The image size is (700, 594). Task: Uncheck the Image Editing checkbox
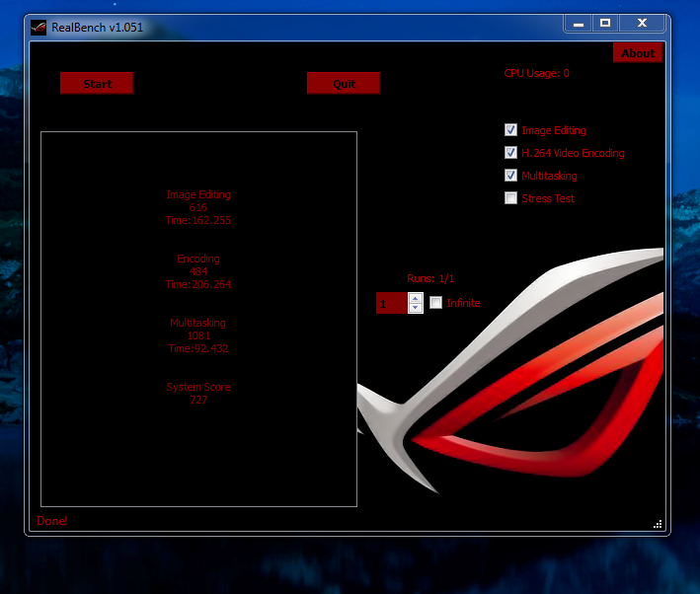coord(510,130)
